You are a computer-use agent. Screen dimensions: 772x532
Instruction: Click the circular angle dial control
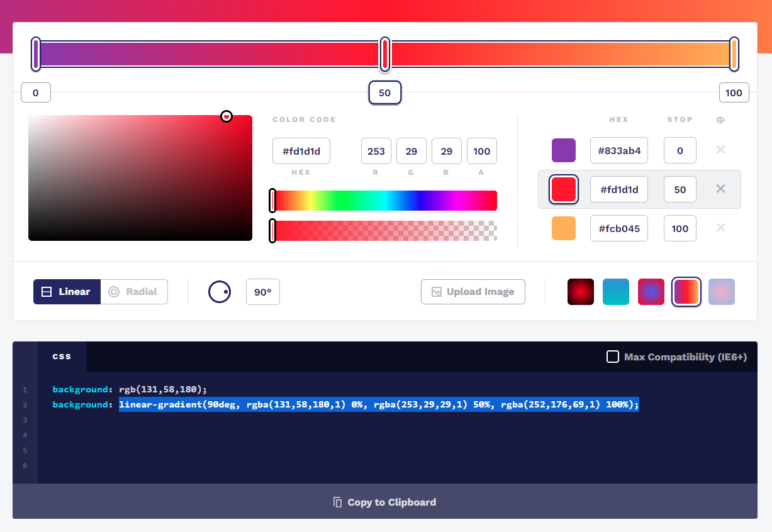[x=219, y=292]
